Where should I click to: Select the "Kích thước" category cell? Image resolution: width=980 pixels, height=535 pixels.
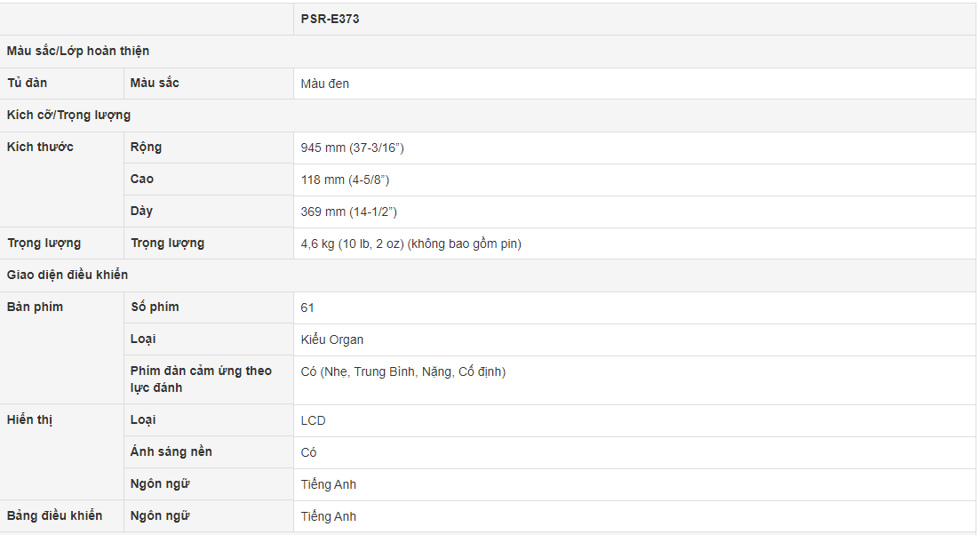(40, 147)
